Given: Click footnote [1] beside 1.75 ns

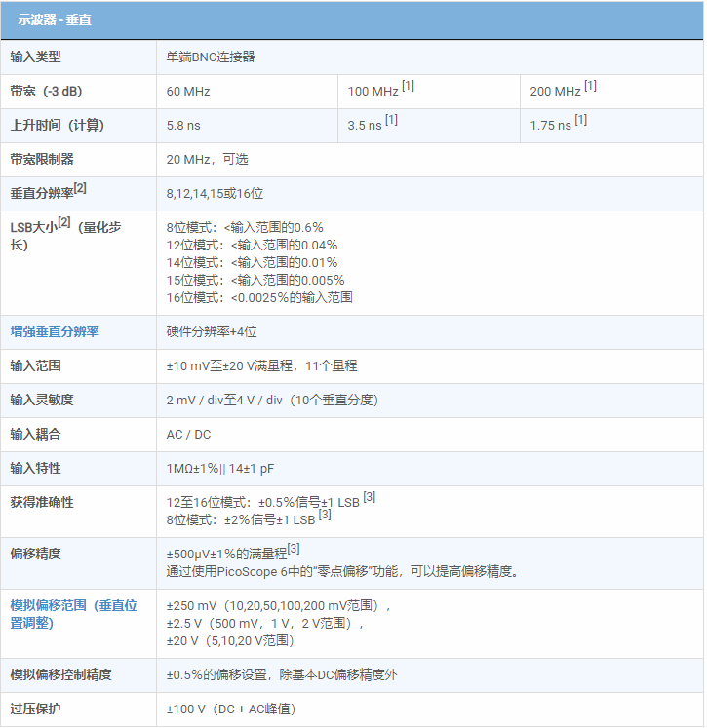Looking at the screenshot, I should coord(580,121).
